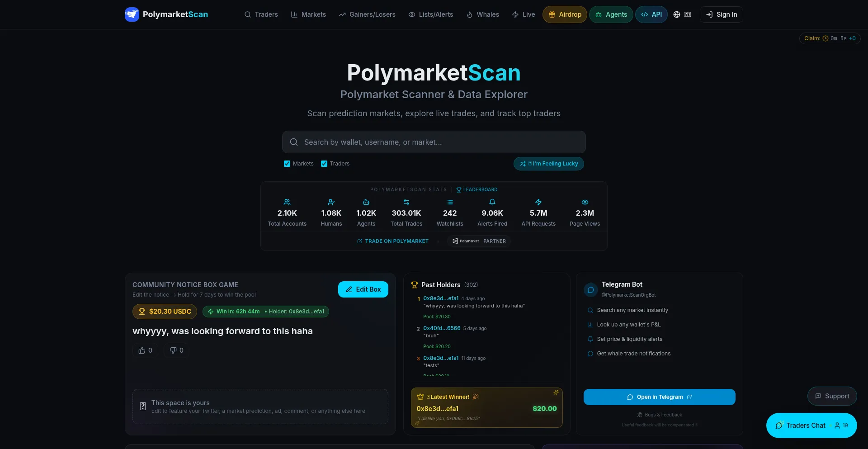Click 'Pool: $20.20' text

click(x=437, y=346)
